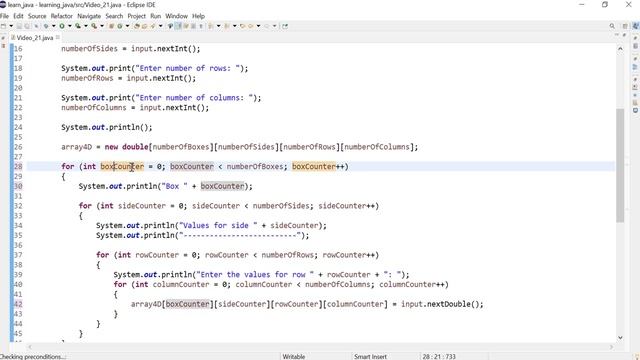Click the Save All toolbar icon

(27, 26)
